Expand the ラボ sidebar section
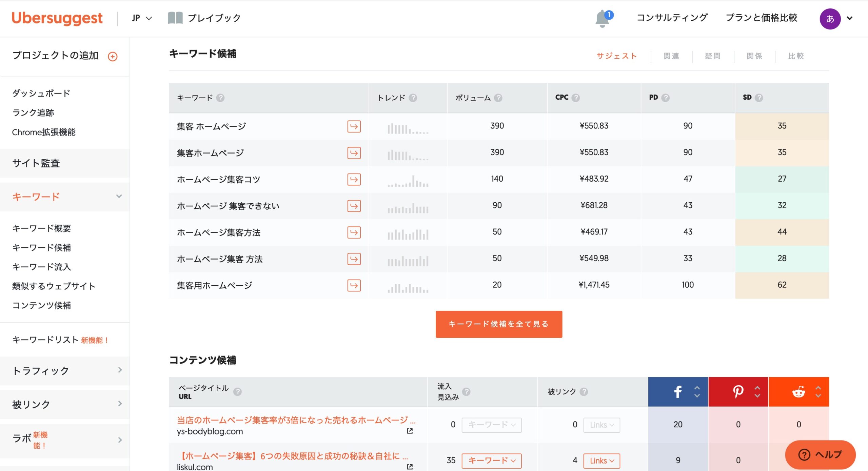This screenshot has width=868, height=471. [x=120, y=440]
